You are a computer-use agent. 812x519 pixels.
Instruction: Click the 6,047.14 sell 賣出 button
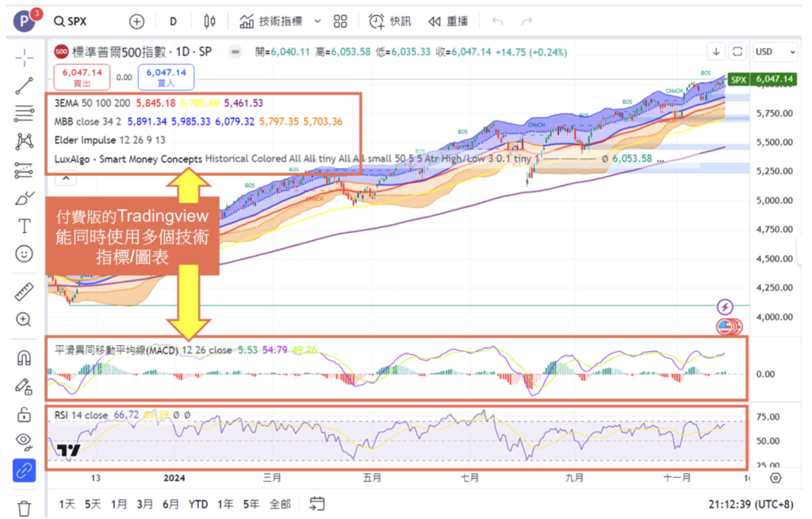click(x=82, y=77)
